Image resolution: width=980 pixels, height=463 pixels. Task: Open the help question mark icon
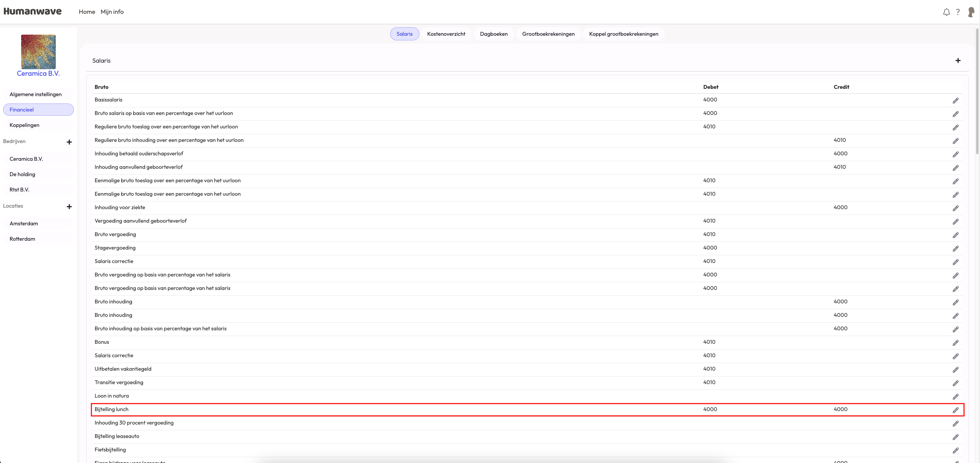[958, 12]
